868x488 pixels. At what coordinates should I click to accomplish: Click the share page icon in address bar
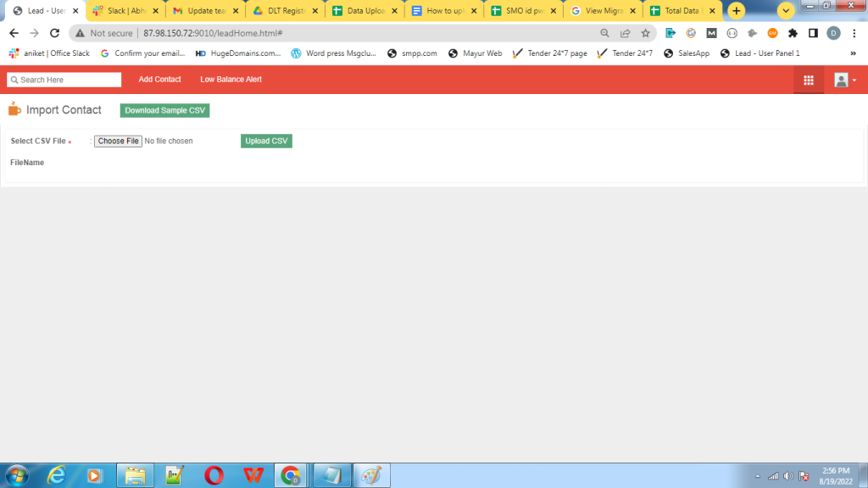tap(625, 33)
